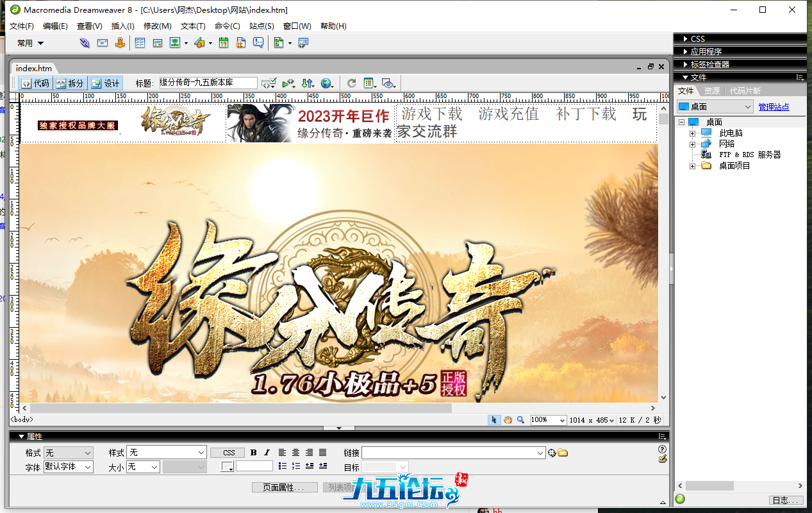Screen dimensions: 812x513
Task: Open the Tag Chooser icon
Action: [303, 43]
